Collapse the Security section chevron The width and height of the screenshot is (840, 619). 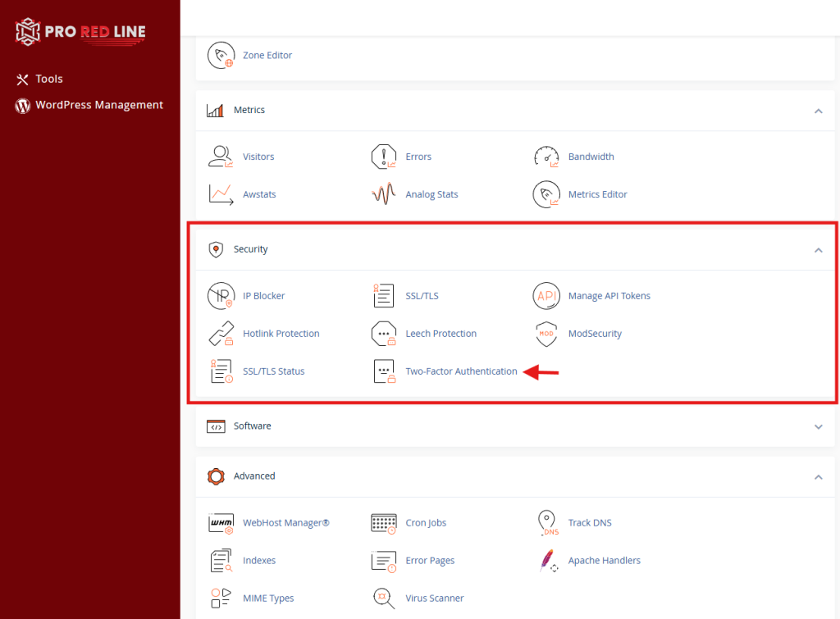818,250
